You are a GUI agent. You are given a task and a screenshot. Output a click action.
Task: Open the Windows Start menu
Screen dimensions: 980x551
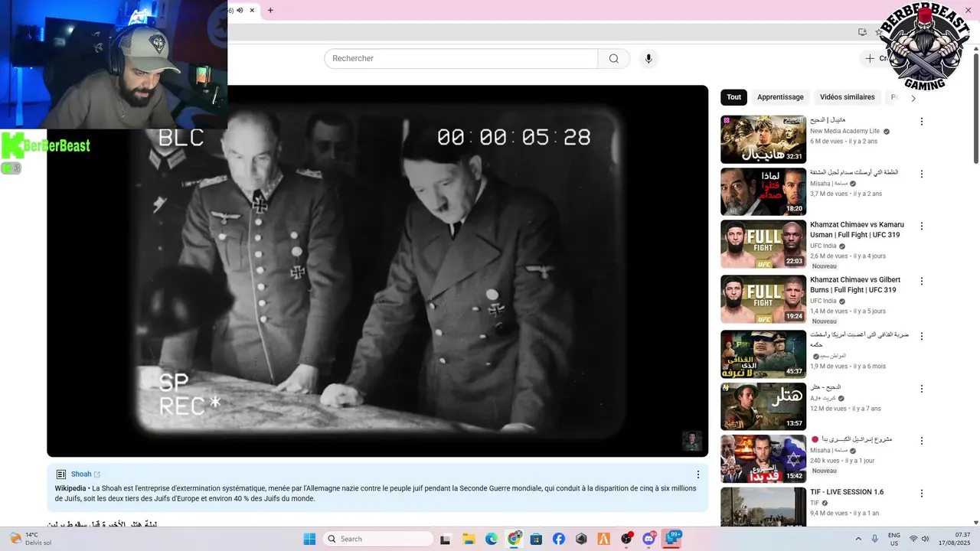point(309,539)
